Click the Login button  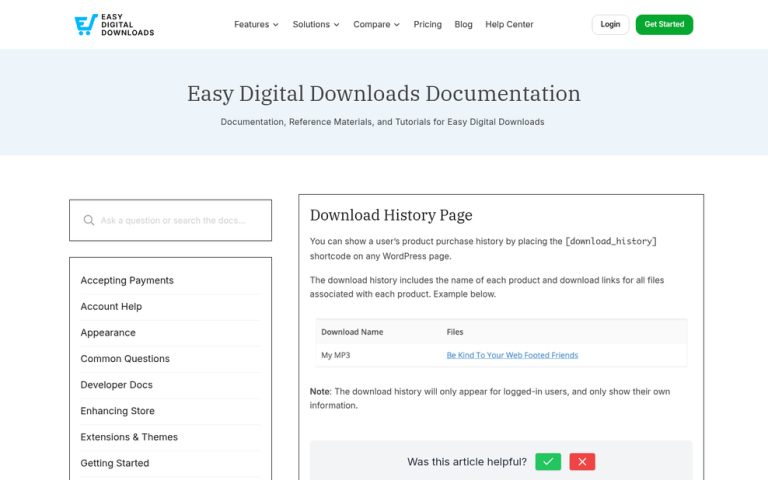coord(610,24)
